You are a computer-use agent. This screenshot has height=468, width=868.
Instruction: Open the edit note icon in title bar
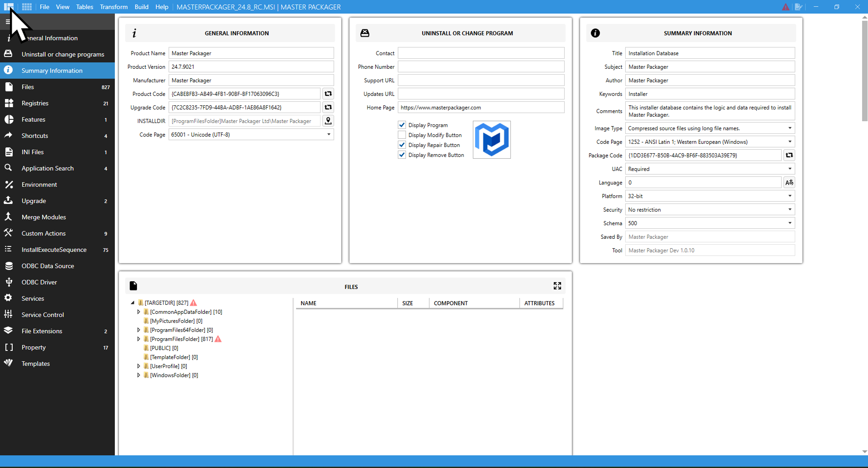pos(799,7)
